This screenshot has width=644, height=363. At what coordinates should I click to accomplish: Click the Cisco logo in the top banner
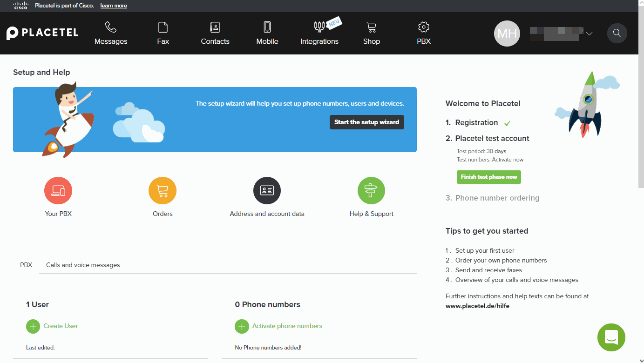pos(21,6)
